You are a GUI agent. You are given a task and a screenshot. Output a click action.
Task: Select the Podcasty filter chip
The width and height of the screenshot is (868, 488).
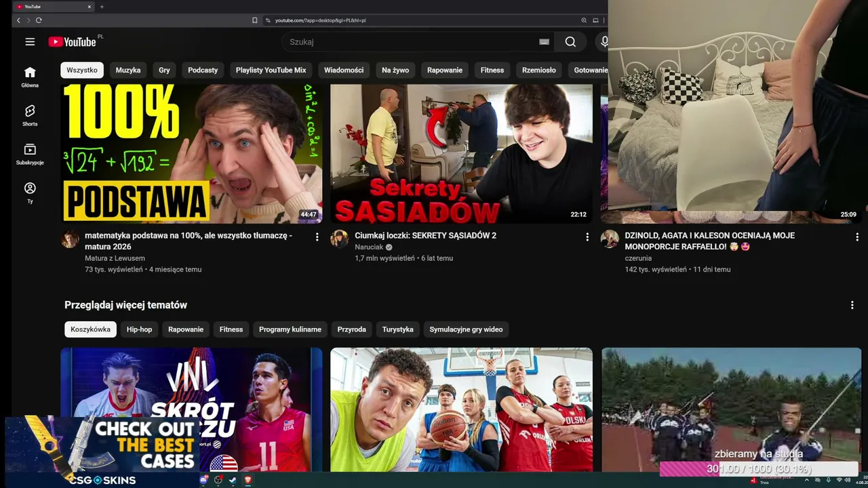[x=203, y=70]
